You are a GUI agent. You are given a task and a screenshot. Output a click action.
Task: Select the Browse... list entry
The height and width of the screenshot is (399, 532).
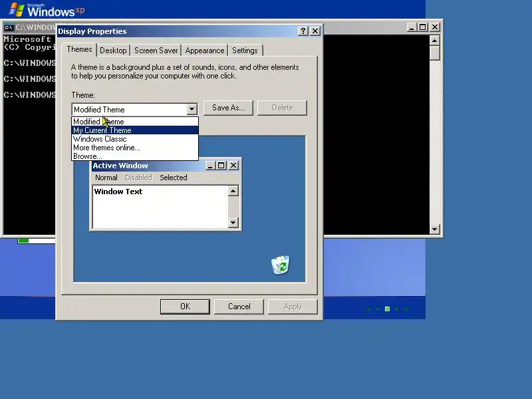pyautogui.click(x=135, y=156)
